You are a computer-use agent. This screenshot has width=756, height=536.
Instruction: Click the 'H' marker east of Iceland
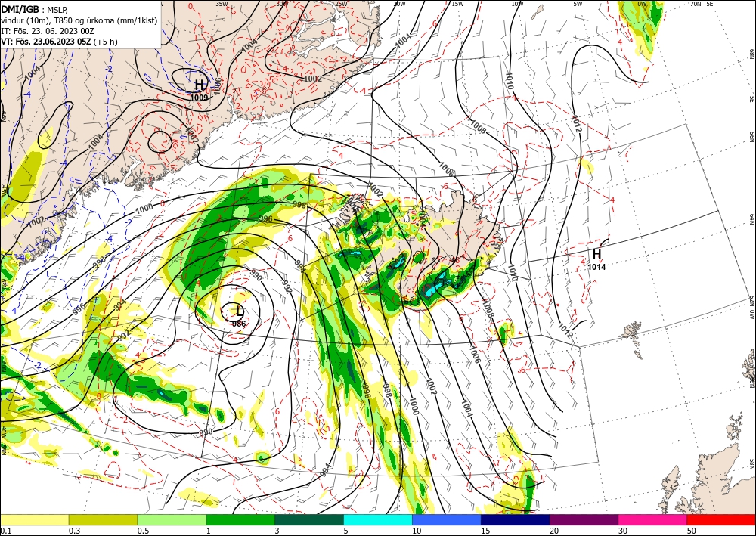(x=596, y=253)
